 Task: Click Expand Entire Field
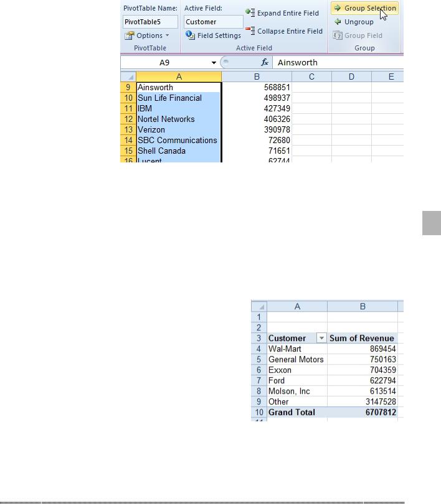[282, 13]
